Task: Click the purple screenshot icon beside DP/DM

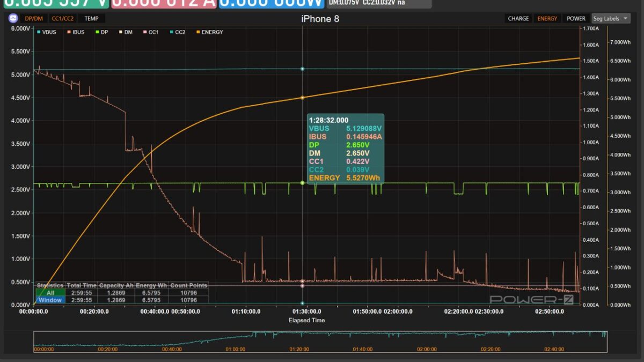Action: point(13,18)
